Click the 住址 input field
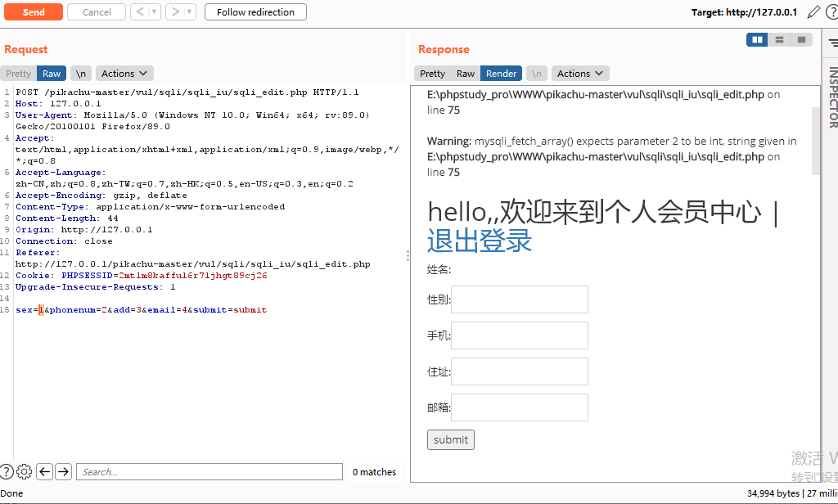Viewport: 838px width, 504px height. tap(520, 371)
